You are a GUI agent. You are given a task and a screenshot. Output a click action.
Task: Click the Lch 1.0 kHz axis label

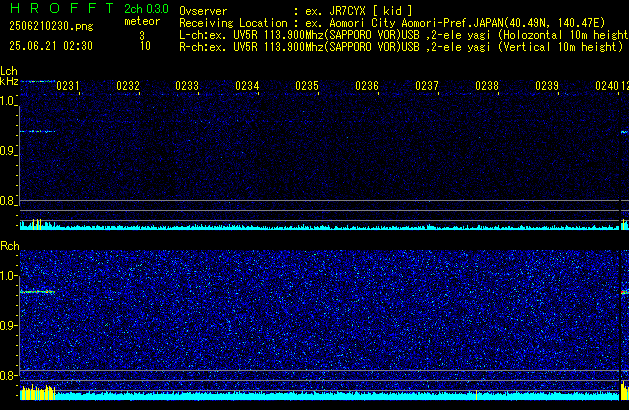pyautogui.click(x=8, y=101)
